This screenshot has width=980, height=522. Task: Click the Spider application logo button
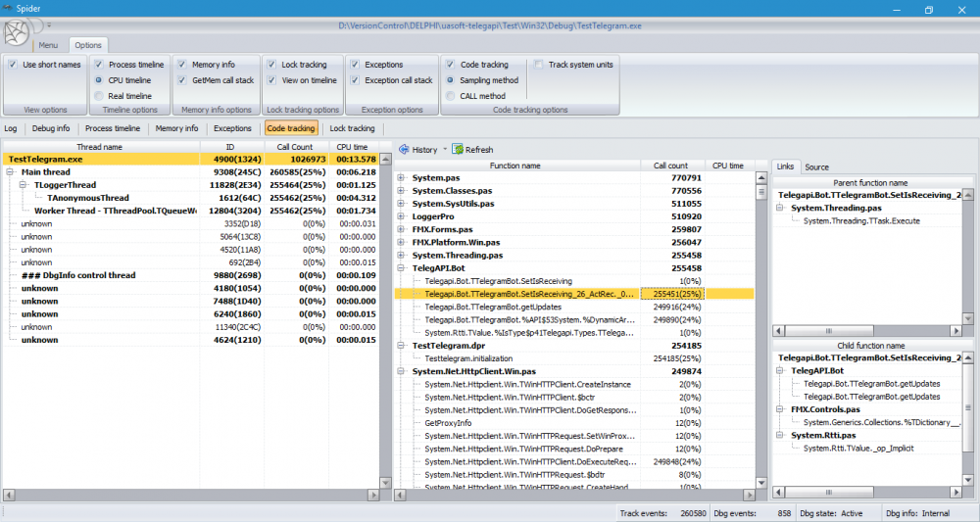click(x=16, y=32)
